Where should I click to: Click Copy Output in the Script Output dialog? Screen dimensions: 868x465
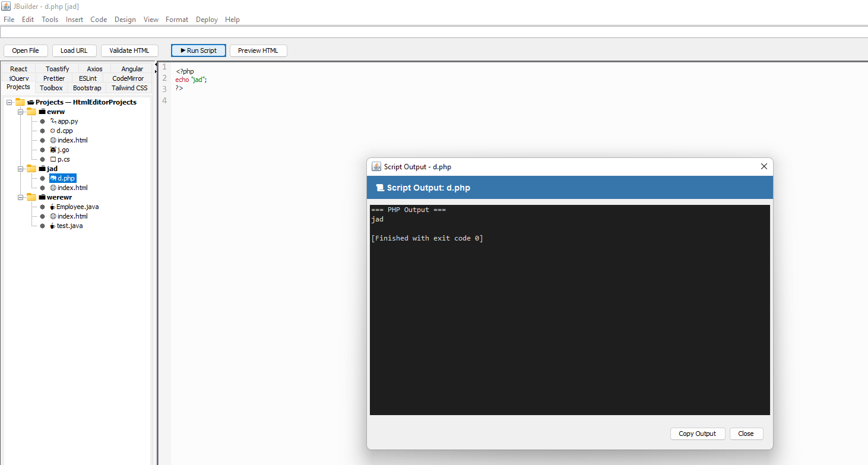[x=698, y=434]
